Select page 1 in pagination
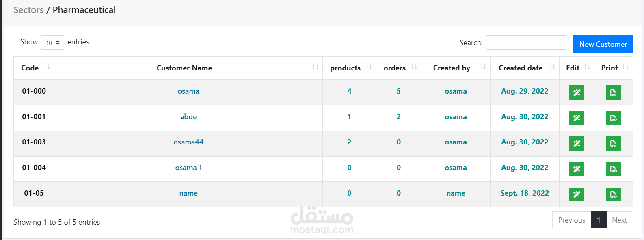644x240 pixels. click(x=599, y=220)
